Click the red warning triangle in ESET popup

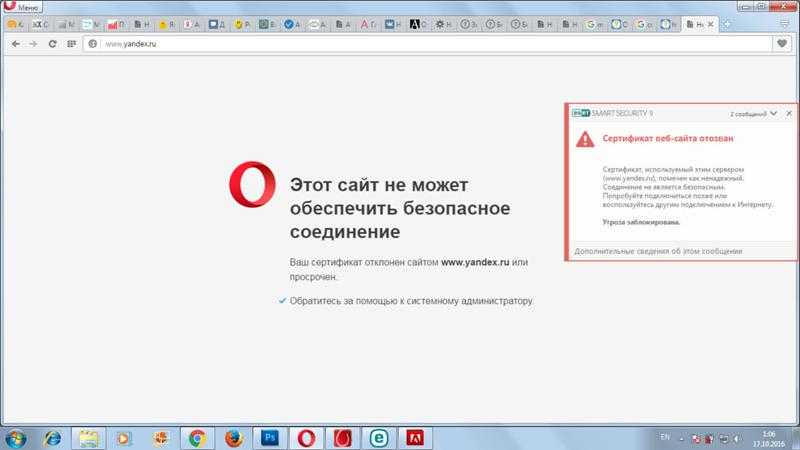[585, 139]
